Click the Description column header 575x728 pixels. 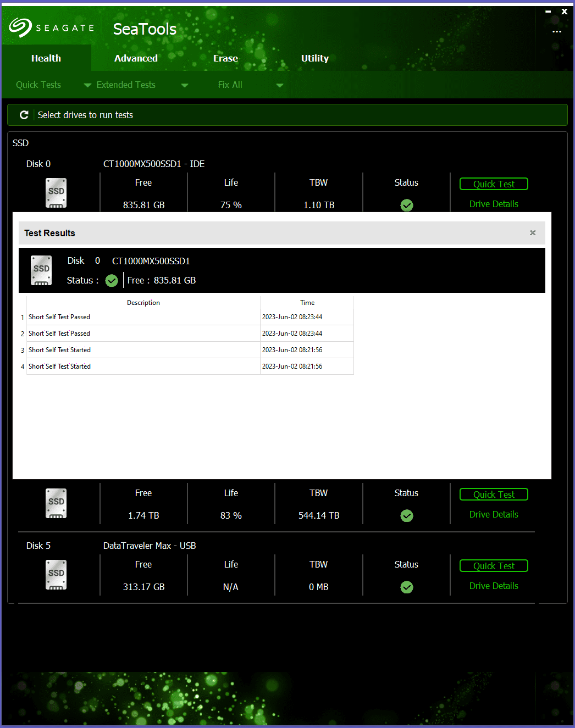click(143, 303)
